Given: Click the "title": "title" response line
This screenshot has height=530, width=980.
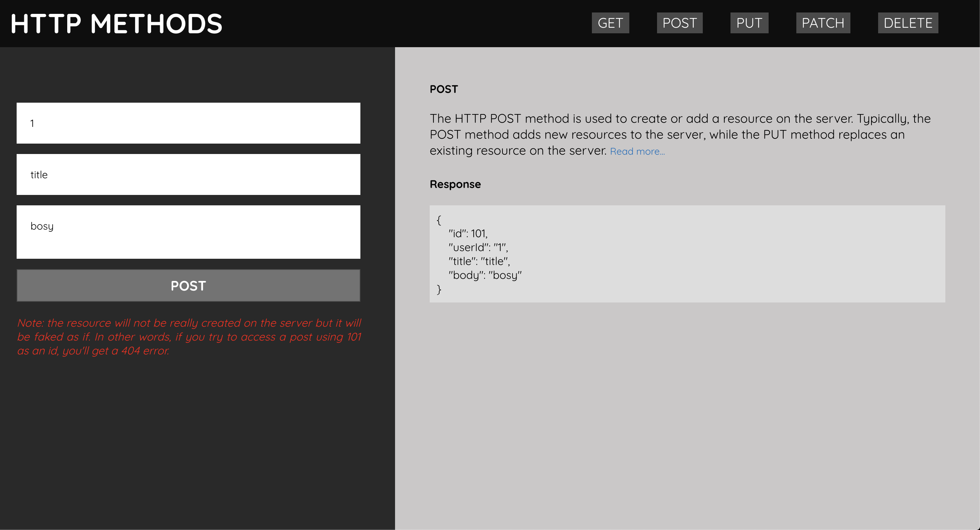Looking at the screenshot, I should pyautogui.click(x=479, y=261).
